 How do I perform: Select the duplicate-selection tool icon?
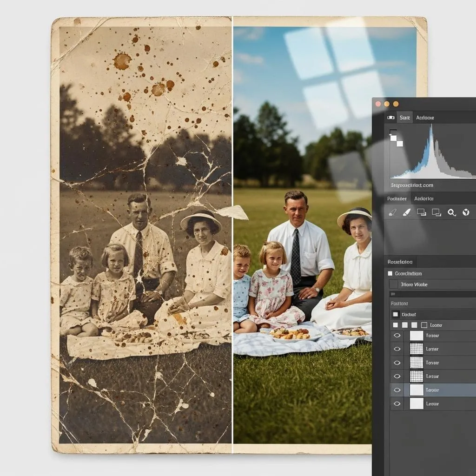click(x=436, y=212)
